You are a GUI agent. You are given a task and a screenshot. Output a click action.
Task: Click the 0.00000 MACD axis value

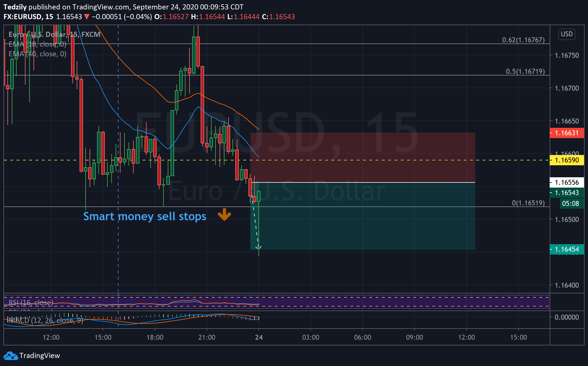[x=567, y=317]
